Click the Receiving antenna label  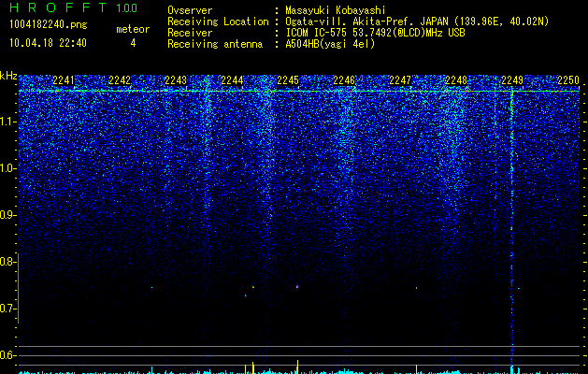215,44
